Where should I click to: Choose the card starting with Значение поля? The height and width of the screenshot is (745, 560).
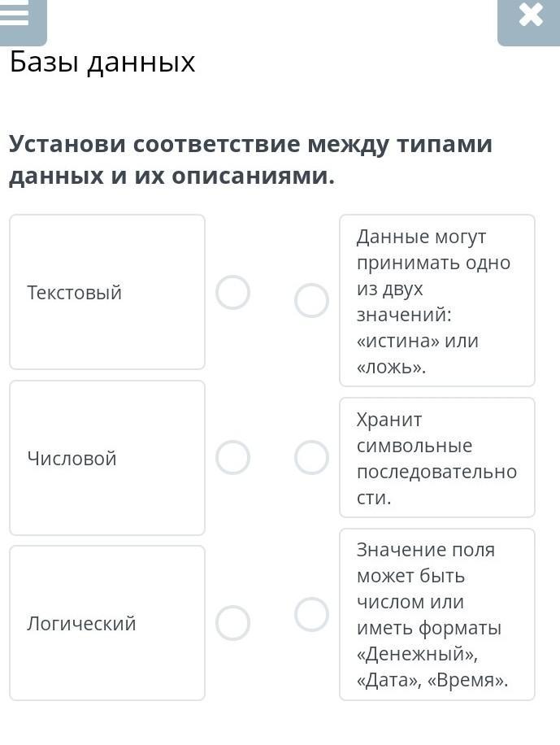(437, 615)
